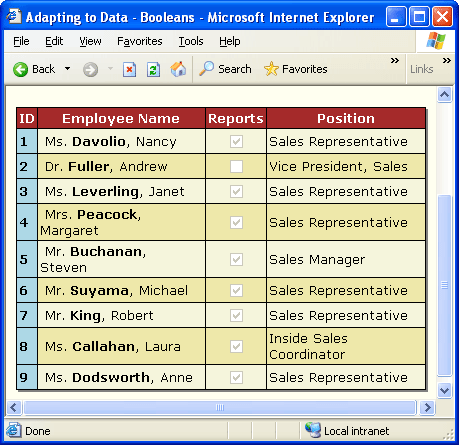Click the vertical scrollbar thumb

pos(445,285)
